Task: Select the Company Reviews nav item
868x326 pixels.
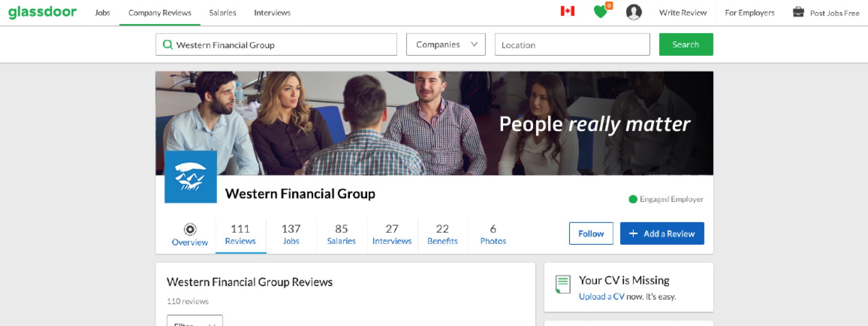Action: (x=160, y=13)
